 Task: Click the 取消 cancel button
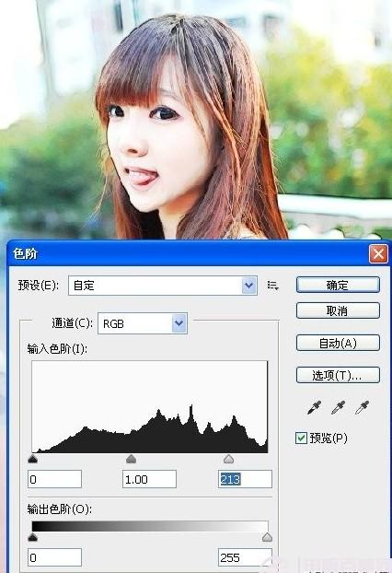(x=338, y=311)
